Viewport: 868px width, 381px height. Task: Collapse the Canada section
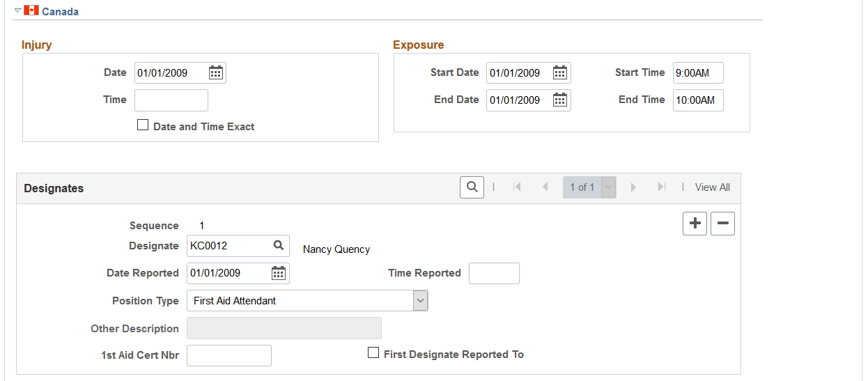coord(18,11)
